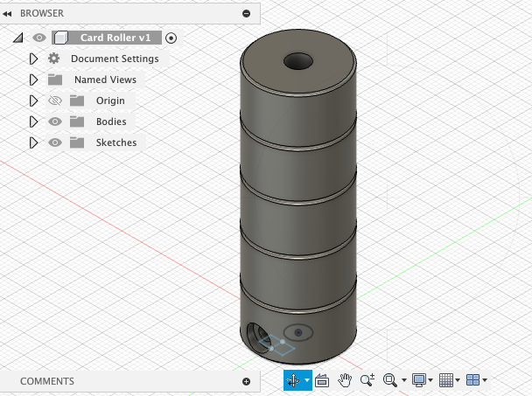
Task: Click the Named Views folder icon
Action: coord(55,80)
